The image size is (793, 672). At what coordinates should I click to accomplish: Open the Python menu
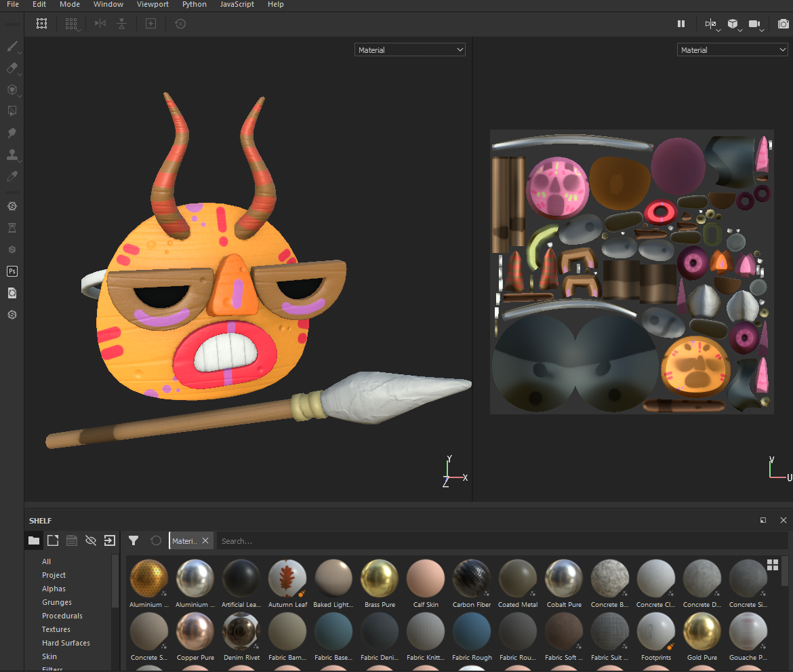point(195,5)
